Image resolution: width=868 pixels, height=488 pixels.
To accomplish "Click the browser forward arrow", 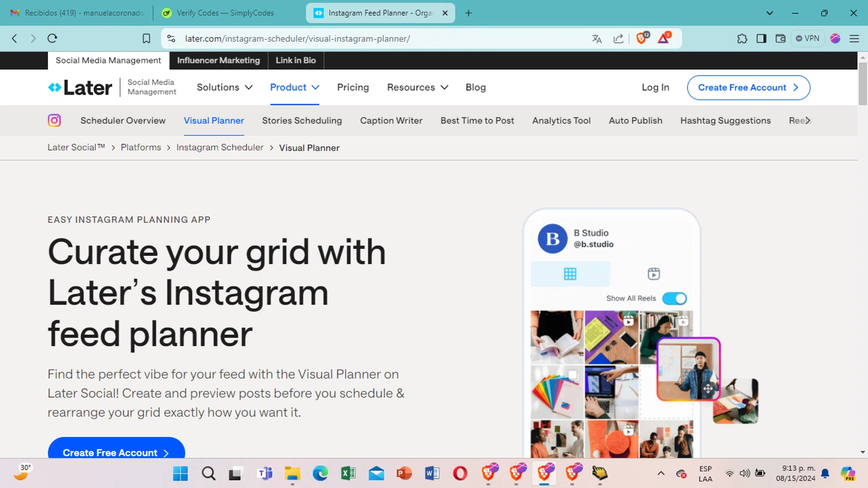I will click(x=33, y=38).
